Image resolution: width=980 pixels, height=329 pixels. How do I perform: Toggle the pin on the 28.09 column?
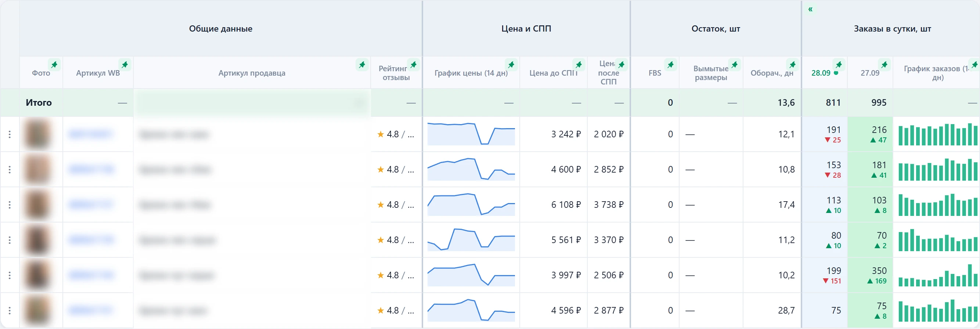point(839,65)
